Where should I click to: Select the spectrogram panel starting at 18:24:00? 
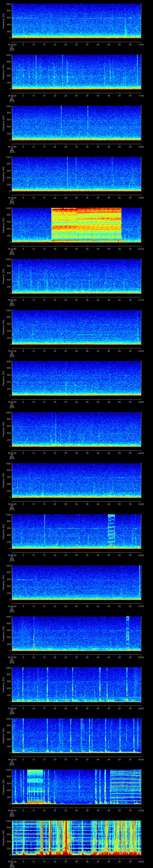77,480
